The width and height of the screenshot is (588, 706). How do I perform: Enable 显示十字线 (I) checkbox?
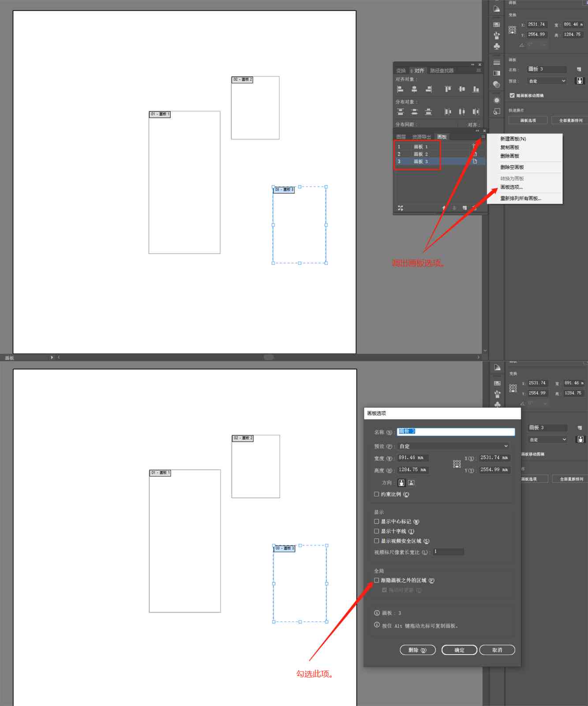tap(377, 531)
